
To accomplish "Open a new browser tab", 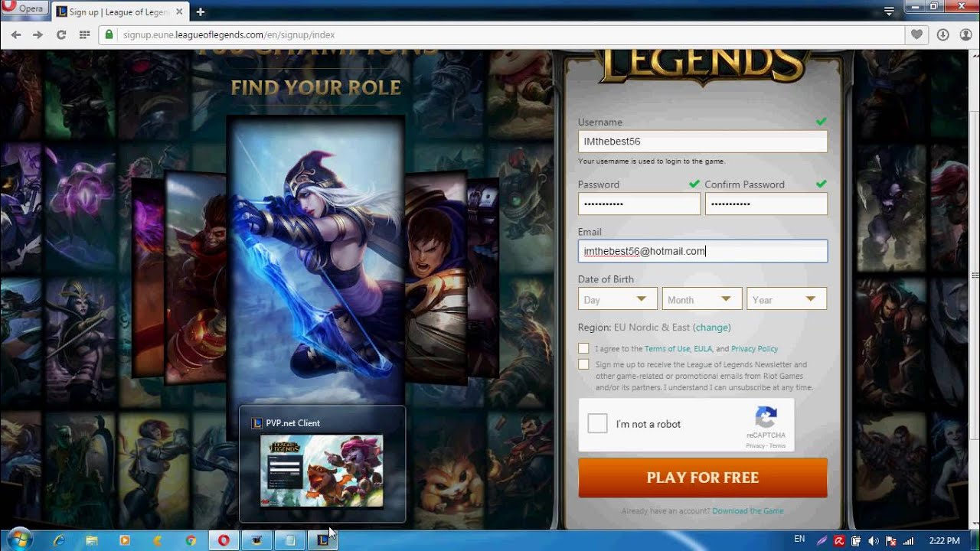I will coord(201,11).
